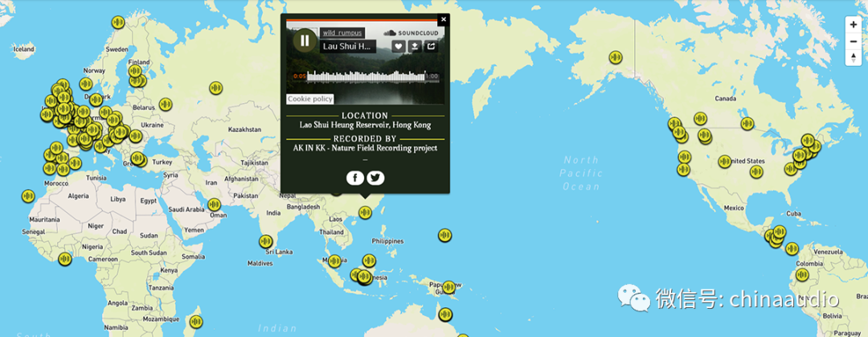Reset the map bearing with the compass

(x=854, y=58)
